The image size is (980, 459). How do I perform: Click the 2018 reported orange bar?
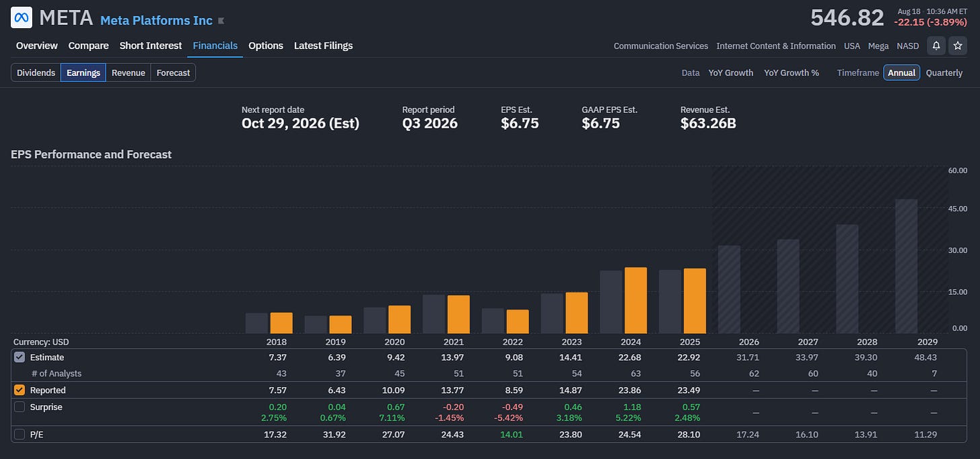click(x=281, y=322)
